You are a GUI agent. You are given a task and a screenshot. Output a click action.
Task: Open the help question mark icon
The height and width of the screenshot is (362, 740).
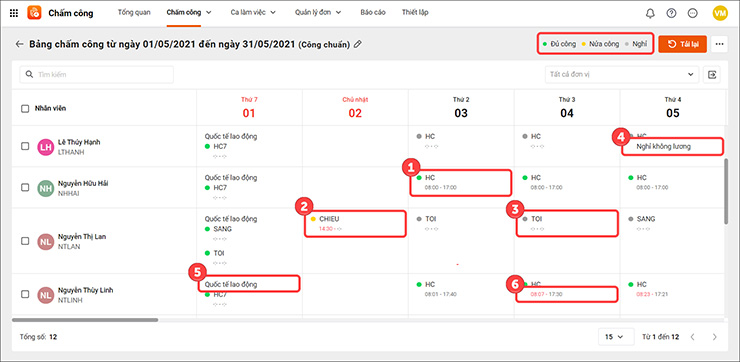tap(671, 13)
